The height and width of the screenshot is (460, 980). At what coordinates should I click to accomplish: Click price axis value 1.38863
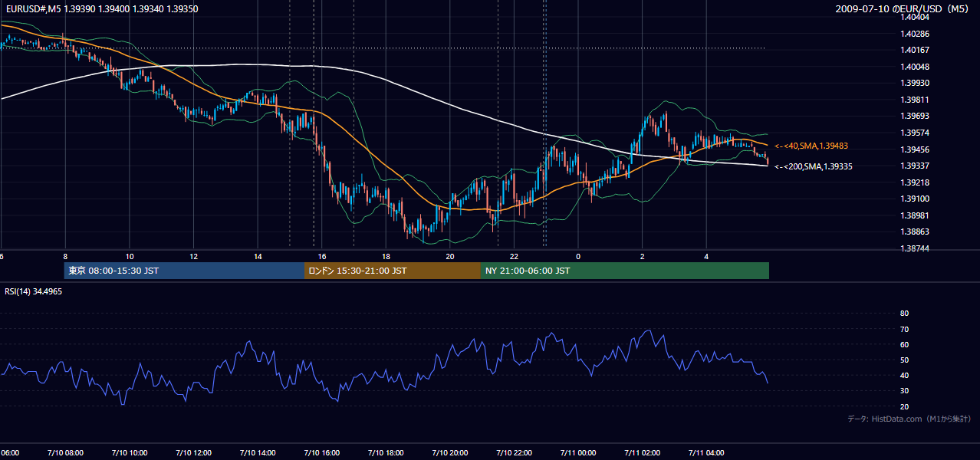click(915, 232)
